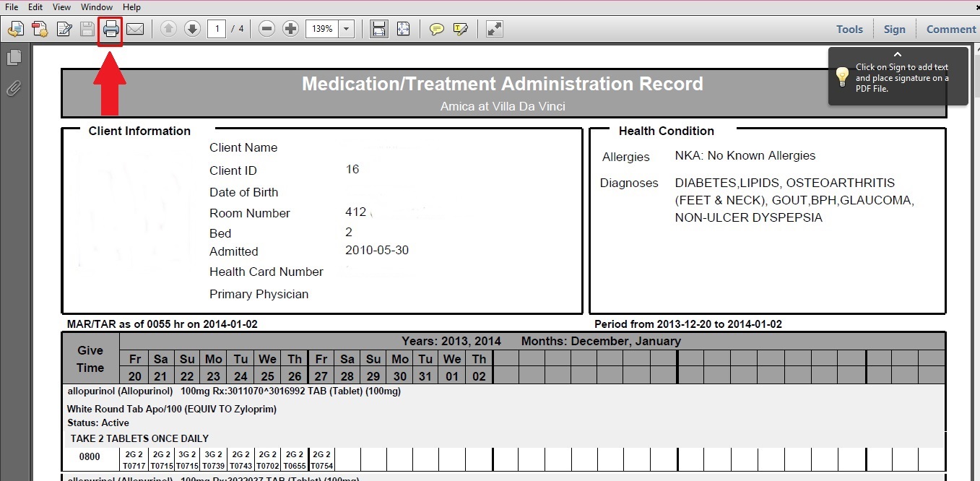Open the File menu
Screen dimensions: 980x481
(12, 6)
